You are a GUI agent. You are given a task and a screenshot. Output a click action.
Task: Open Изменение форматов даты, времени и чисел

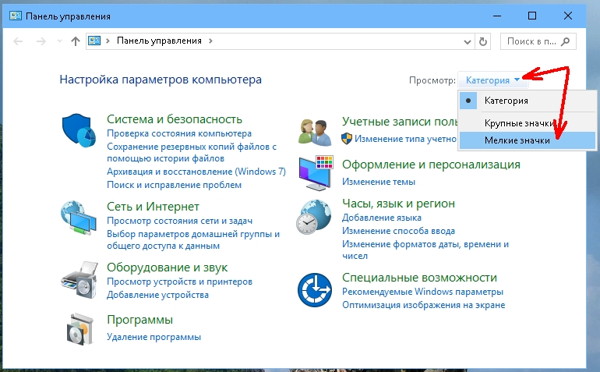click(425, 250)
